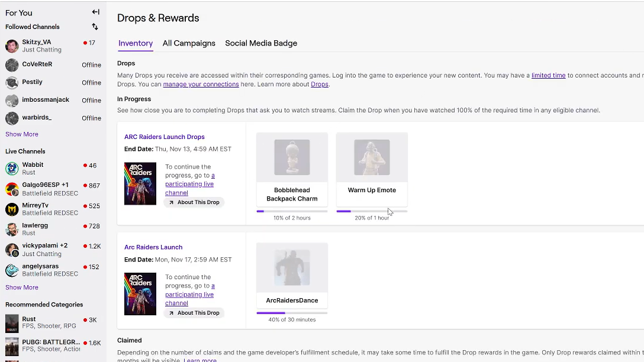Click ArcRaidersDance label
Screen dimensions: 644x362
[x=292, y=300]
